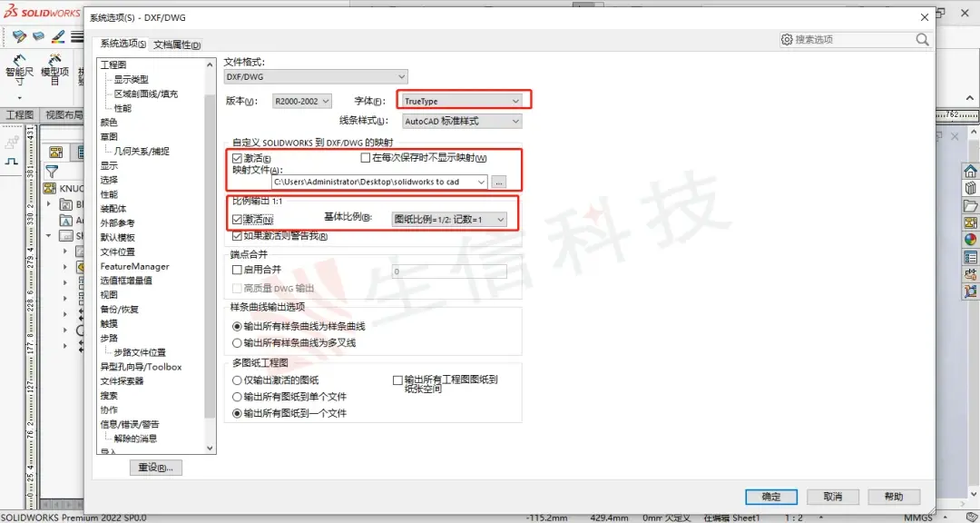This screenshot has width=980, height=523.
Task: Collapse the CommandManager ribbon chevron
Action: pyautogui.click(x=969, y=98)
